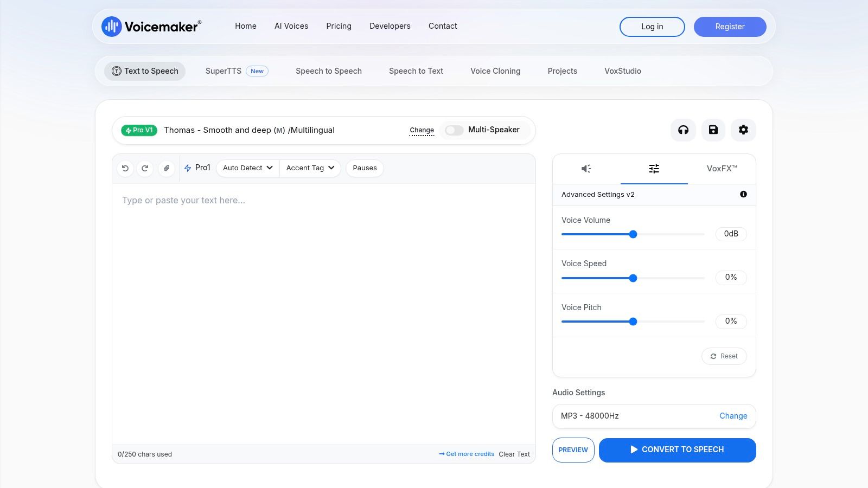
Task: Click CONVERT TO SPEECH
Action: [x=678, y=450]
